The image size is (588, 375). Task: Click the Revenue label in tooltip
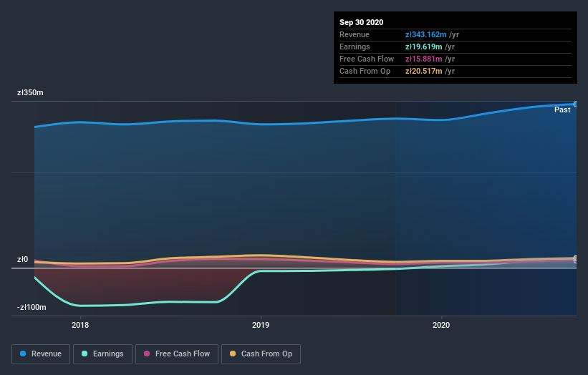[355, 34]
